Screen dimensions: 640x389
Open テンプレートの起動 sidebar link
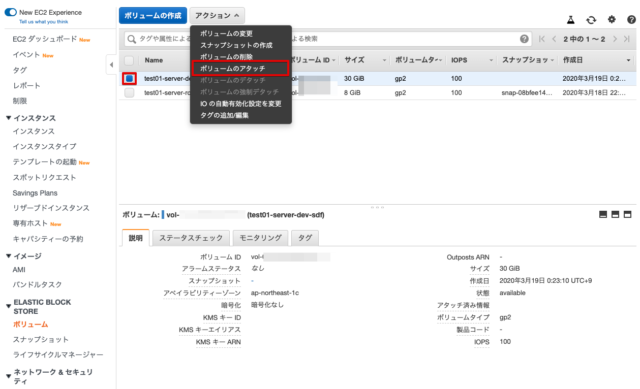pos(44,162)
